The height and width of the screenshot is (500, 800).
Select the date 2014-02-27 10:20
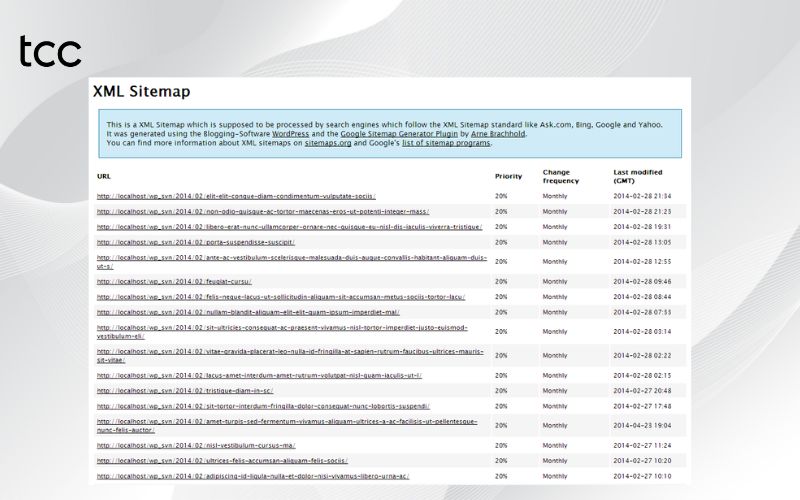click(x=642, y=460)
